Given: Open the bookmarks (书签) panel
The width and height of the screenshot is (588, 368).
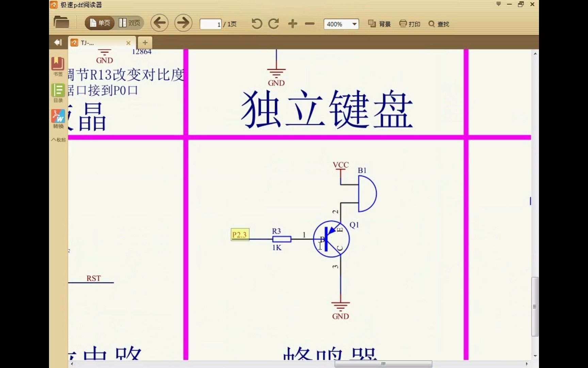Looking at the screenshot, I should pos(58,66).
